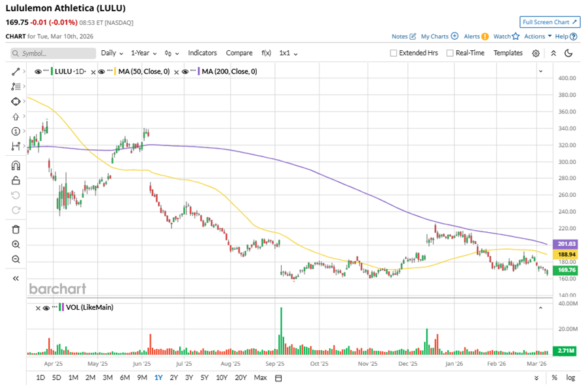The height and width of the screenshot is (388, 588).
Task: Select the arrow marker tool
Action: click(16, 117)
